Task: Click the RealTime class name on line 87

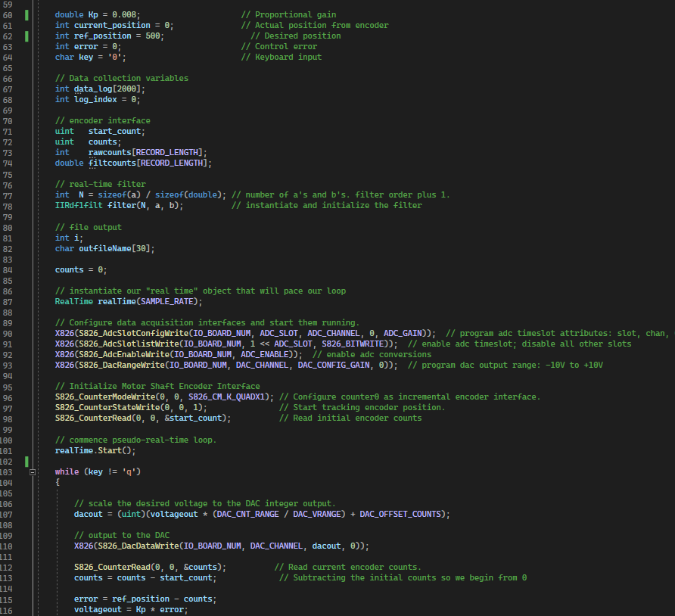Action: click(x=73, y=301)
